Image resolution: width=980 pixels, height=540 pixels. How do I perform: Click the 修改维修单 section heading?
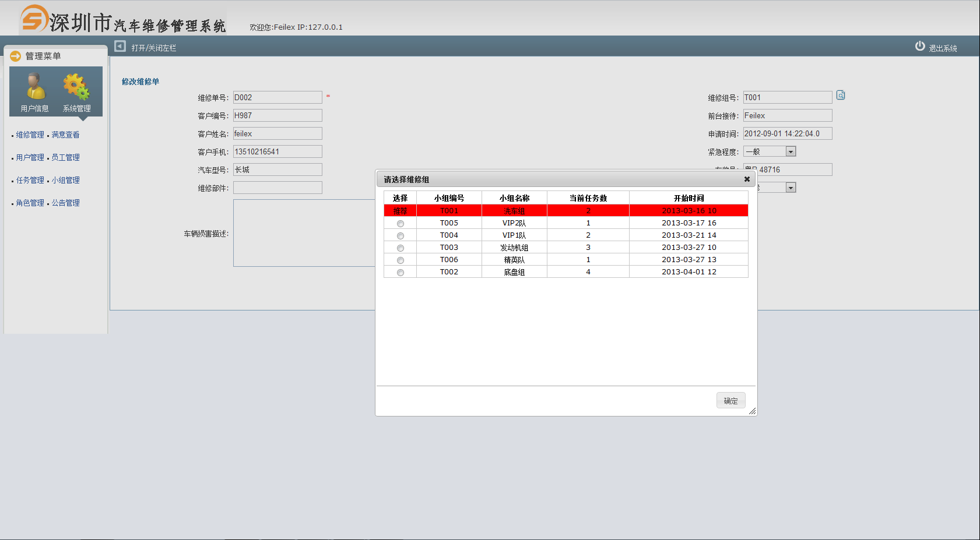coord(140,82)
